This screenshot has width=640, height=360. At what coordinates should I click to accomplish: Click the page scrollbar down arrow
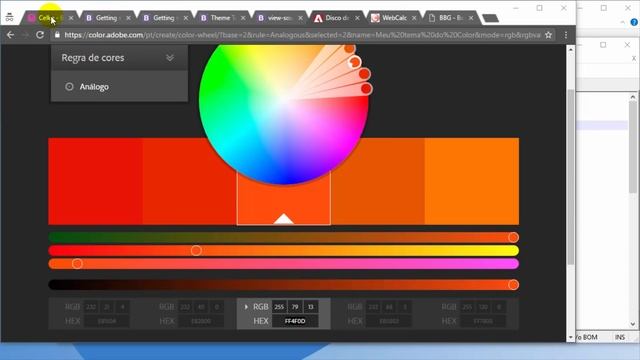571,337
